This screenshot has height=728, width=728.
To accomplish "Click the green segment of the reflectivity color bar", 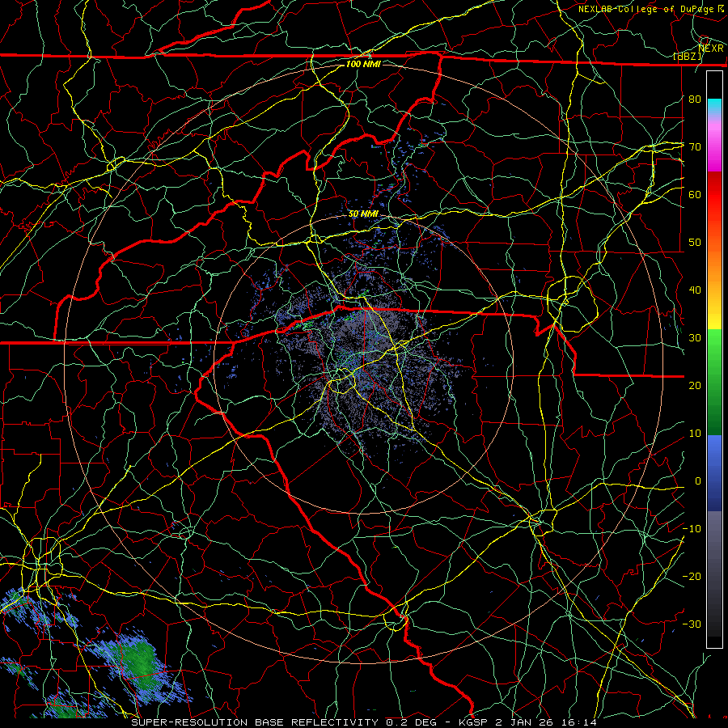I will 714,382.
